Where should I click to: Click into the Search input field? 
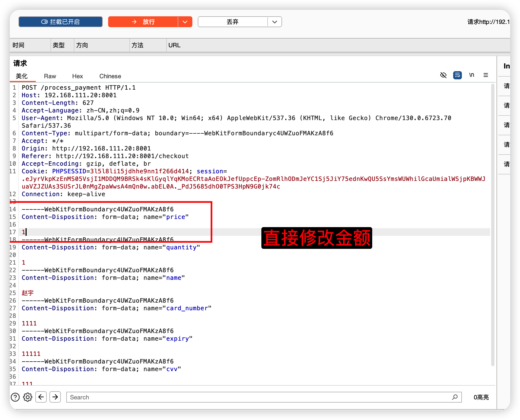(x=258, y=397)
